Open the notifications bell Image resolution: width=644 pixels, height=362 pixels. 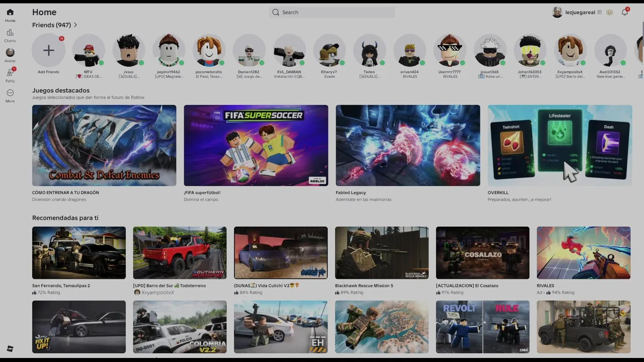click(624, 12)
